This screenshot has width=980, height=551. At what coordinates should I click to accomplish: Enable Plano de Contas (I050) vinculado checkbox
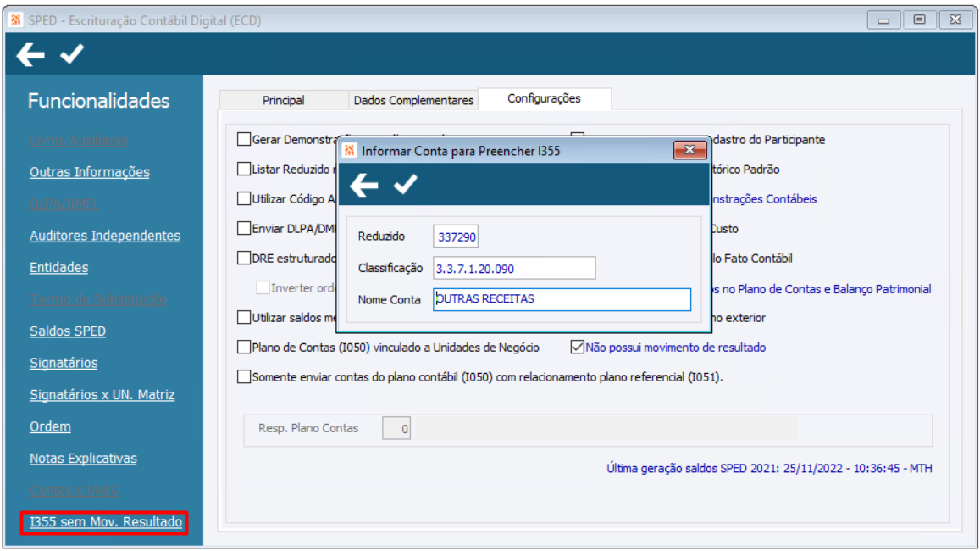[x=244, y=347]
